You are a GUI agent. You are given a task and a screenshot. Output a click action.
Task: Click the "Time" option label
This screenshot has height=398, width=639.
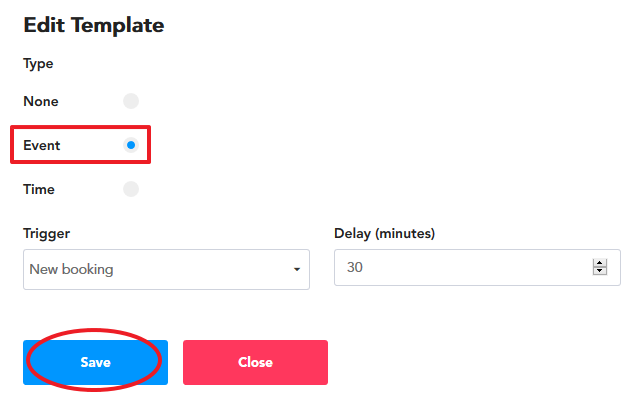pyautogui.click(x=39, y=189)
